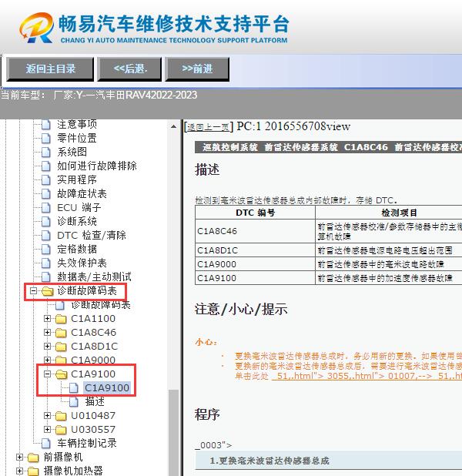Click the 数据表/主动测试 page icon
Viewport: 462px width, 476px height.
[x=46, y=277]
